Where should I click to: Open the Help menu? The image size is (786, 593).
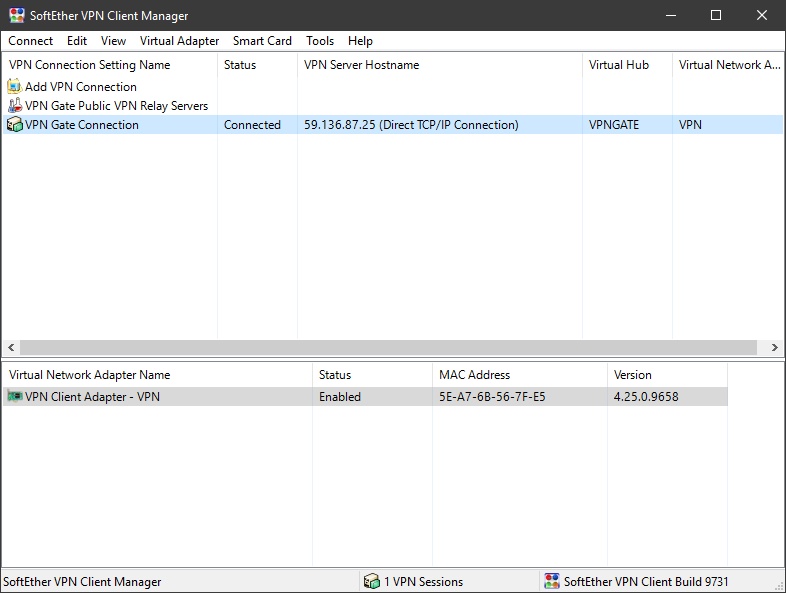point(360,41)
